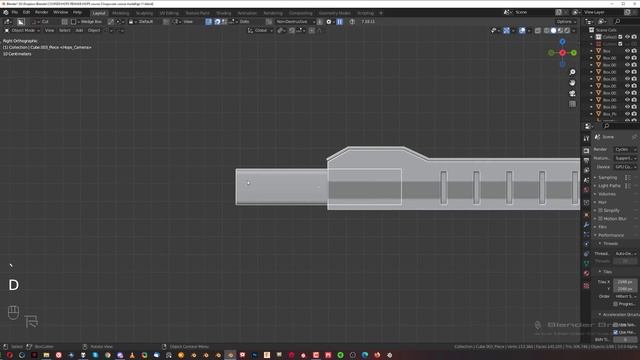This screenshot has width=640, height=360.
Task: Click the gear settings icon in the tool header
Action: 329,22
